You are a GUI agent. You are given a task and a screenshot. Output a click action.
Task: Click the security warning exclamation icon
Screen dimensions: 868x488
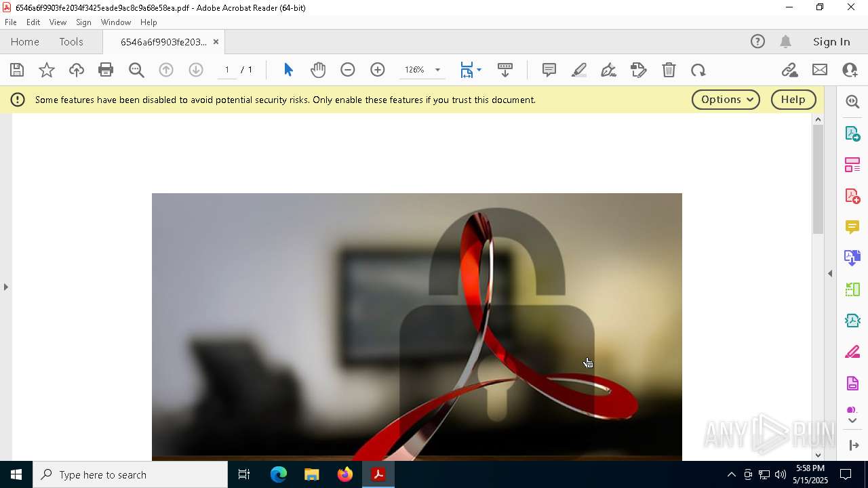18,100
